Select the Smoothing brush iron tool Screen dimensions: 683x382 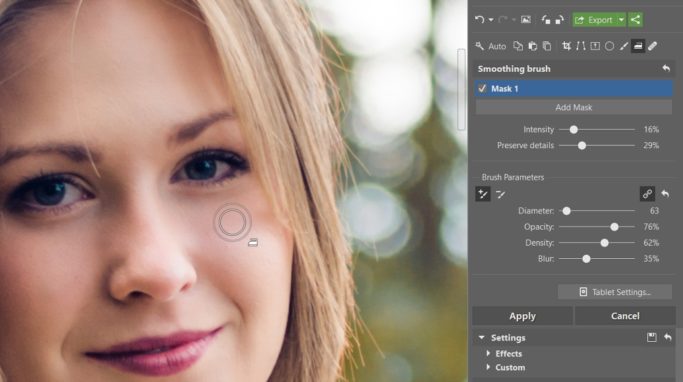(638, 46)
